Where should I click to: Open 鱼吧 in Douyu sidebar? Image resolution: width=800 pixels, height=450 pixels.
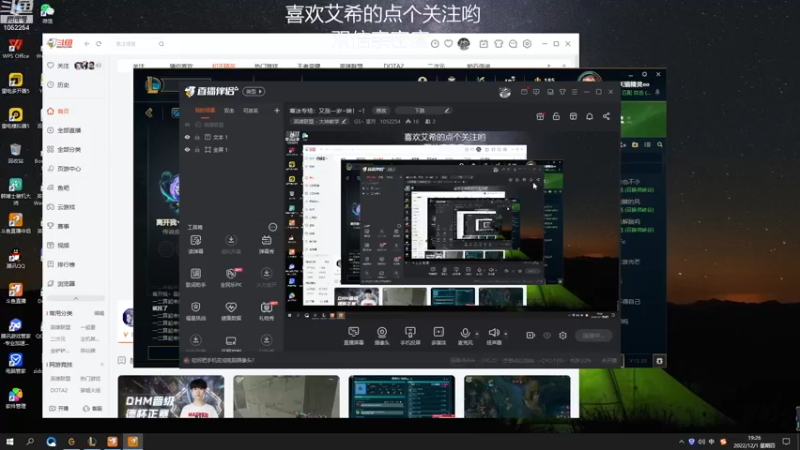[58, 188]
